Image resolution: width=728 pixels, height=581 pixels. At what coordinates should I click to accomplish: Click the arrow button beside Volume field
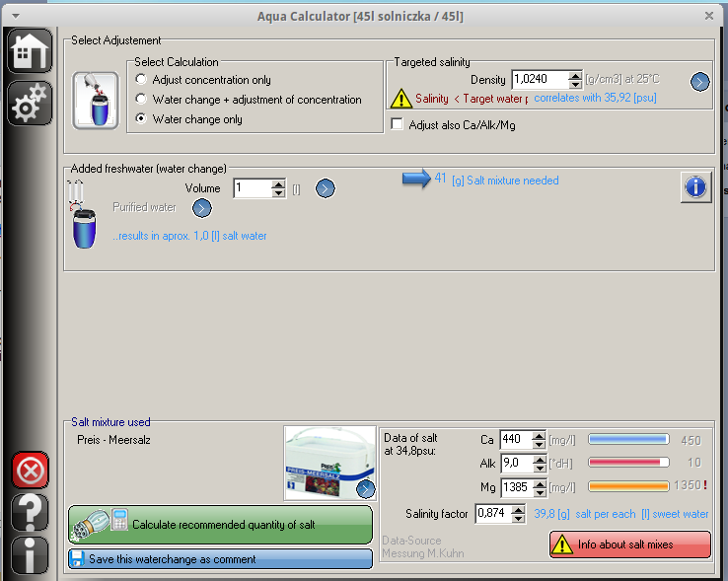point(326,188)
